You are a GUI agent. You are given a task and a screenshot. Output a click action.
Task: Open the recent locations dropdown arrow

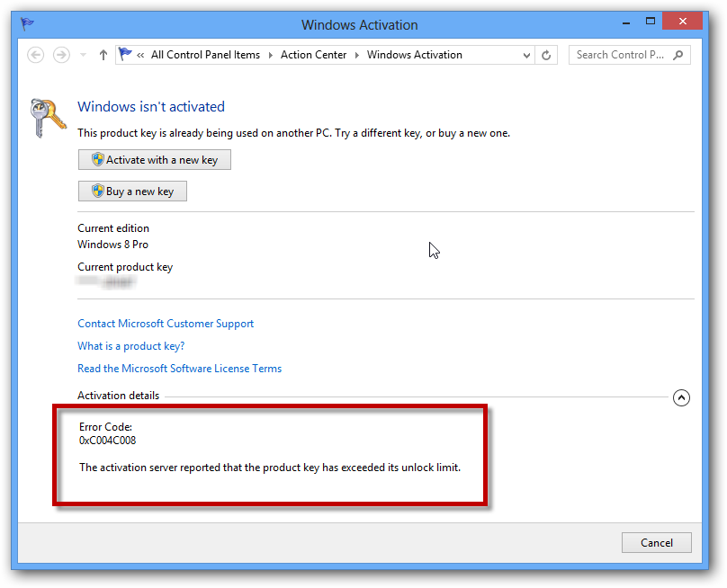(84, 55)
